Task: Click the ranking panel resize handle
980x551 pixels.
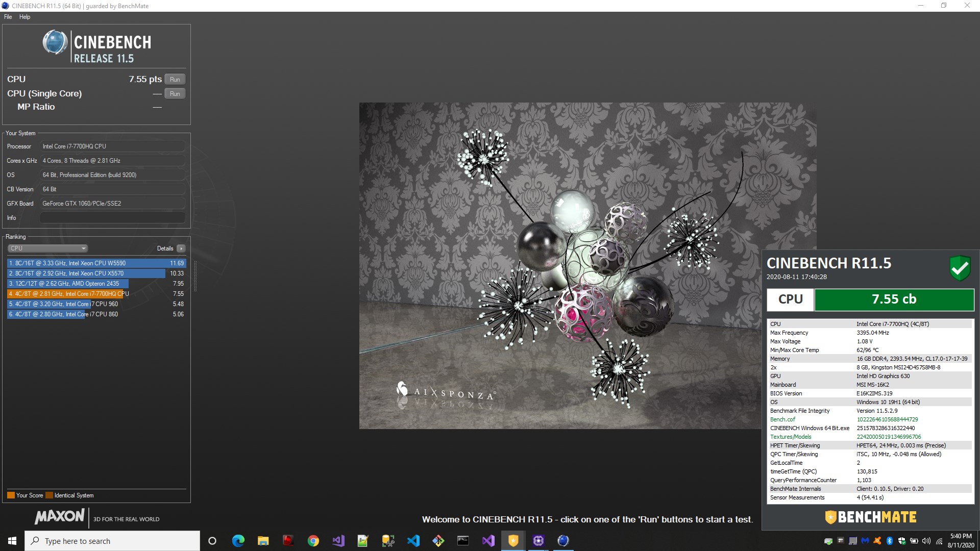Action: (195, 276)
